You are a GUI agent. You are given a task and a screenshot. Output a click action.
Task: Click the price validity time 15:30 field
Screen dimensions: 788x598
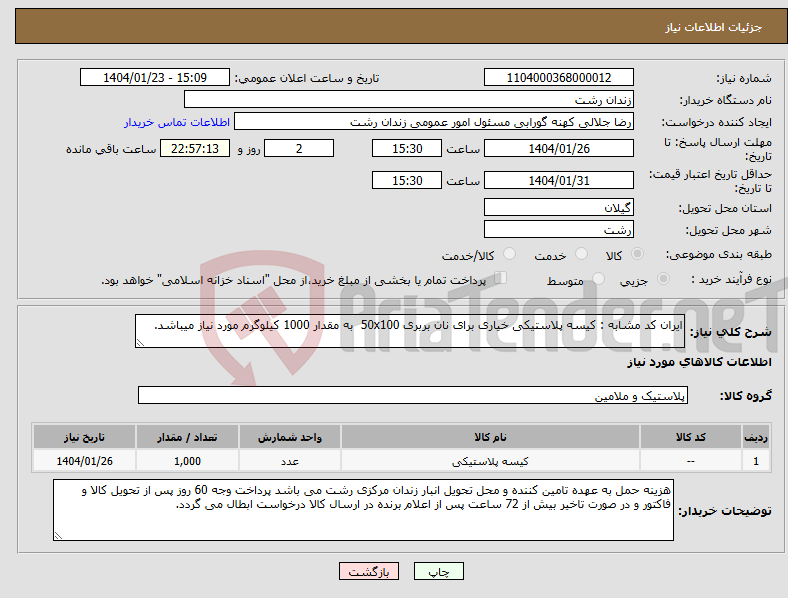click(x=407, y=180)
